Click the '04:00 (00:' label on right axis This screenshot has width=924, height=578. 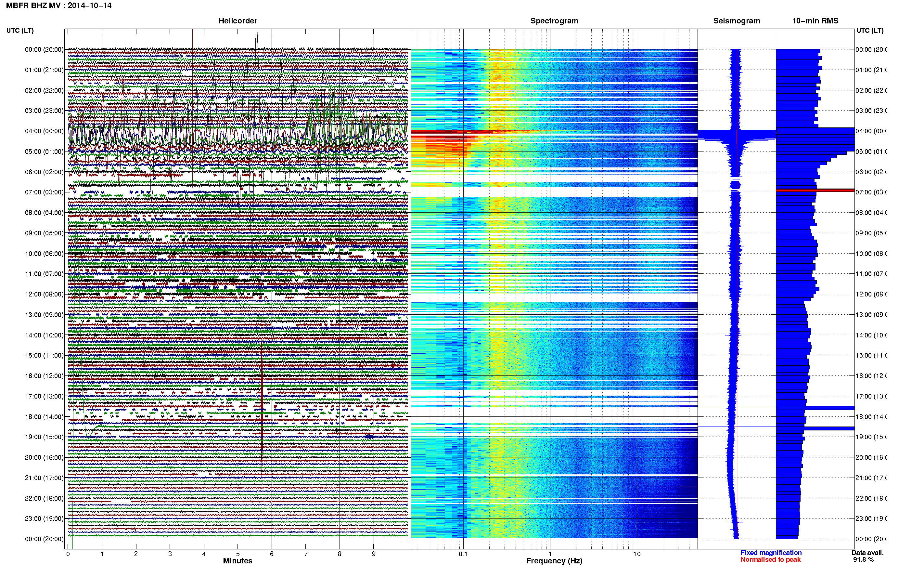click(871, 131)
